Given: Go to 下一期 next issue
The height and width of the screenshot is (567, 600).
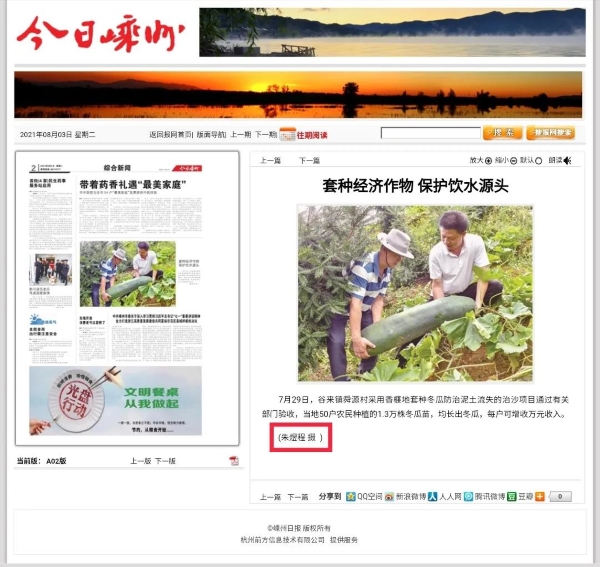Looking at the screenshot, I should coord(265,134).
